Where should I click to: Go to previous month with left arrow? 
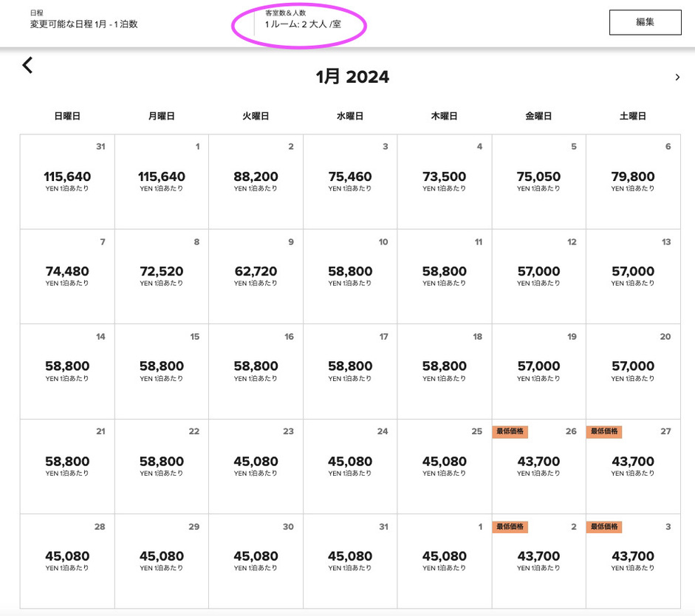pyautogui.click(x=27, y=66)
